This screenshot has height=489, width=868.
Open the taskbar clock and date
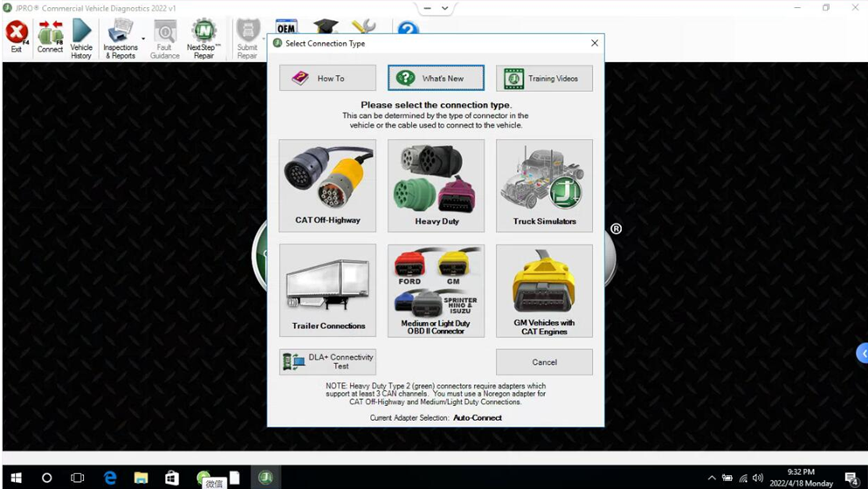(x=801, y=478)
